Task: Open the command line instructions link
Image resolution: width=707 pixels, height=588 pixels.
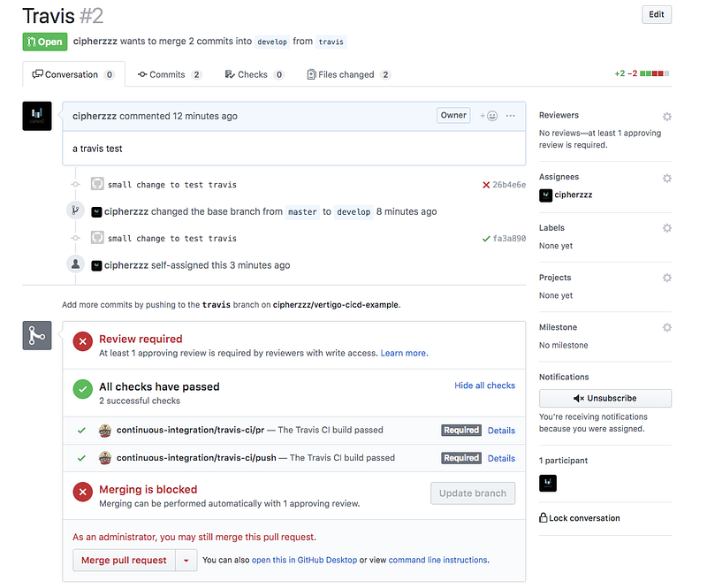Action: tap(437, 560)
